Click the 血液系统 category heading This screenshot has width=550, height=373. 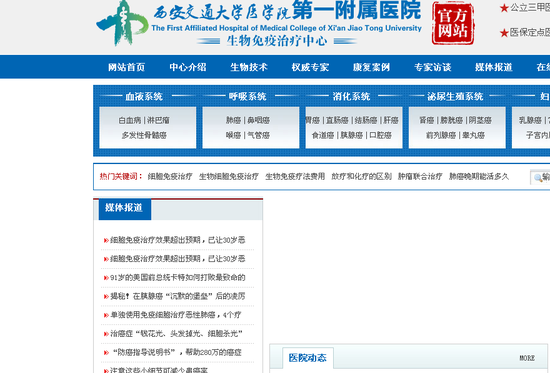coord(144,96)
